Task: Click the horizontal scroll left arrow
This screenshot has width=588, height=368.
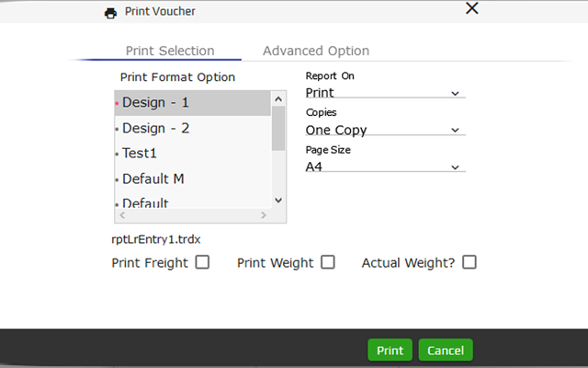Action: click(122, 215)
